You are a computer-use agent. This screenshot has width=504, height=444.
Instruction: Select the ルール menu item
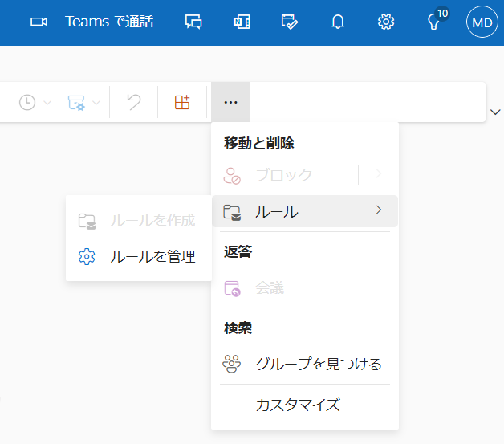pos(305,211)
